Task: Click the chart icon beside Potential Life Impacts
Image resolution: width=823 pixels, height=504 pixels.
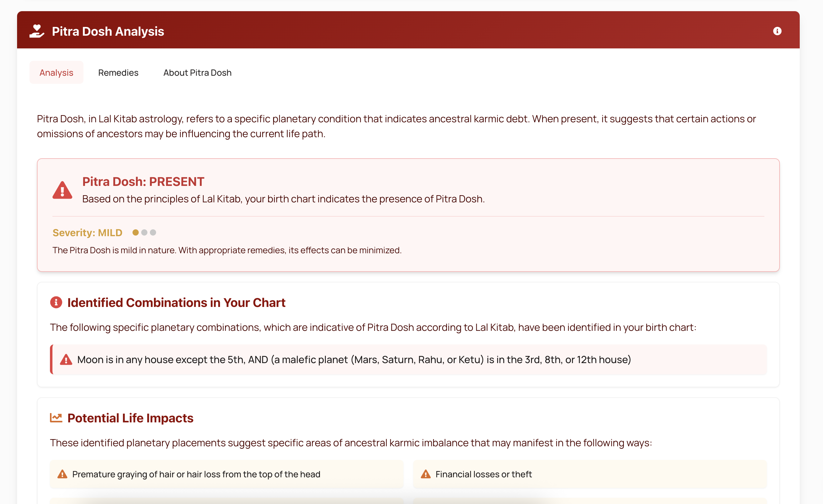Action: (56, 417)
